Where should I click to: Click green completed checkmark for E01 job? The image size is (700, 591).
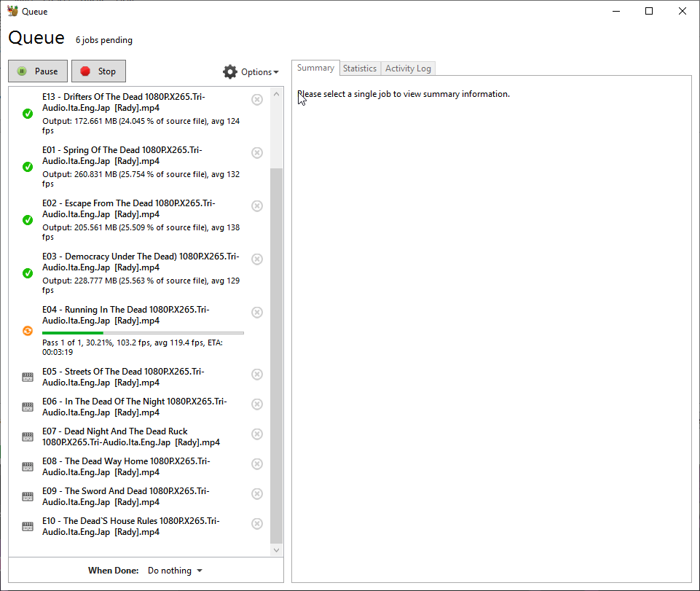(x=28, y=167)
